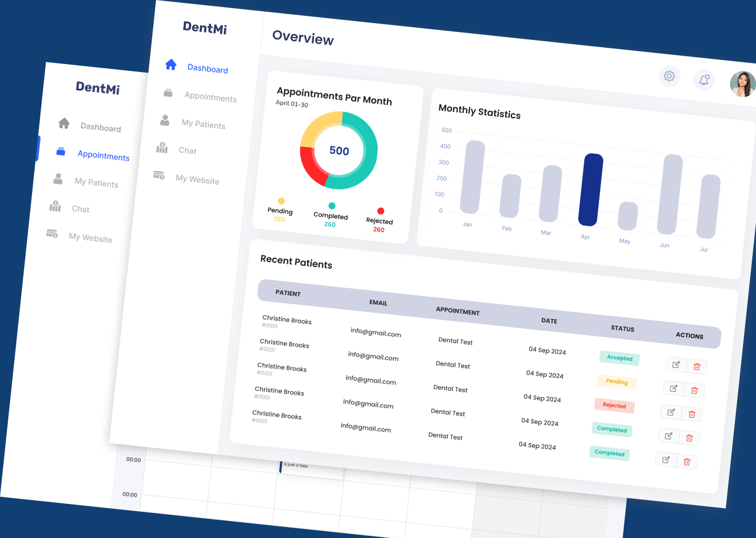Select the My Website icon in sidebar
The width and height of the screenshot is (756, 538).
click(160, 175)
